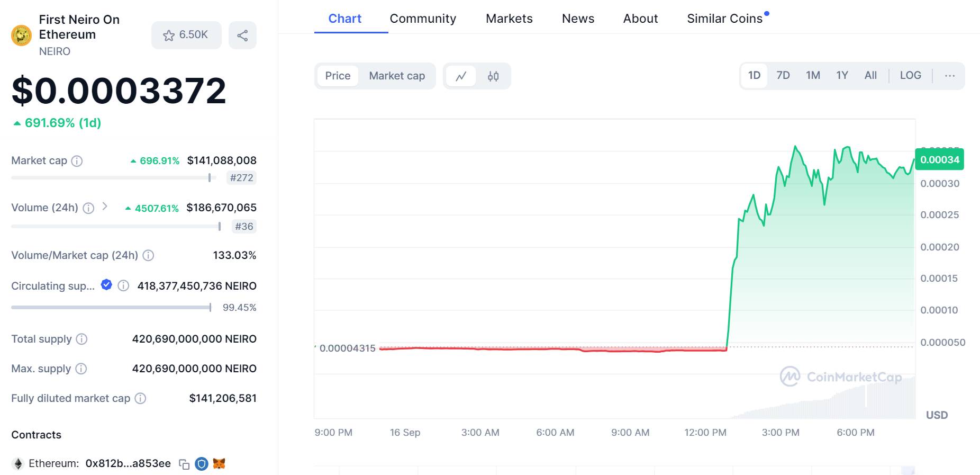The height and width of the screenshot is (475, 980).
Task: Open Total supply info icon
Action: (81, 339)
